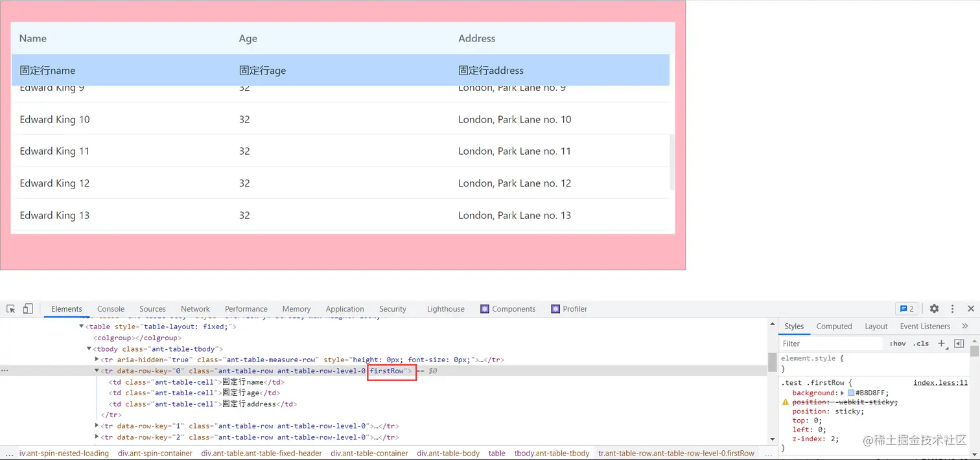Screen dimensions: 980x460
Task: Click div.ant-table-container breadcrumb
Action: 369,453
